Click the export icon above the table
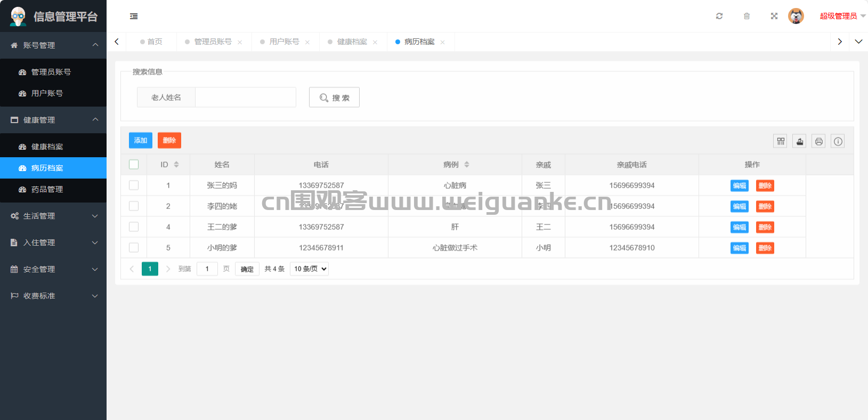Screen dimensions: 868x420 [x=800, y=141]
